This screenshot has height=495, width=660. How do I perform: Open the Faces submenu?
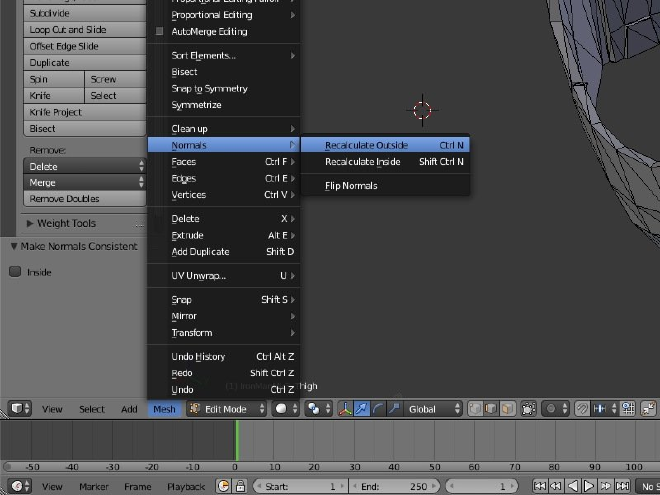(x=224, y=162)
